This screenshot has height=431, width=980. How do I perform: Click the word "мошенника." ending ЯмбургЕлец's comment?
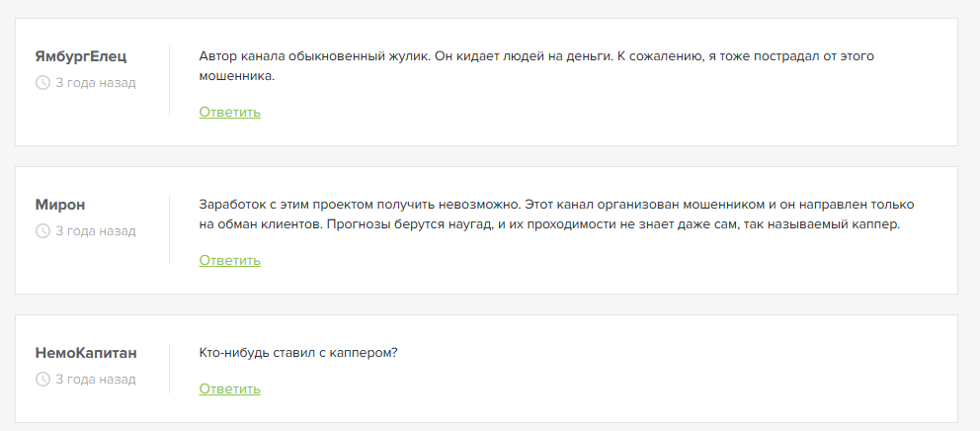pos(236,75)
